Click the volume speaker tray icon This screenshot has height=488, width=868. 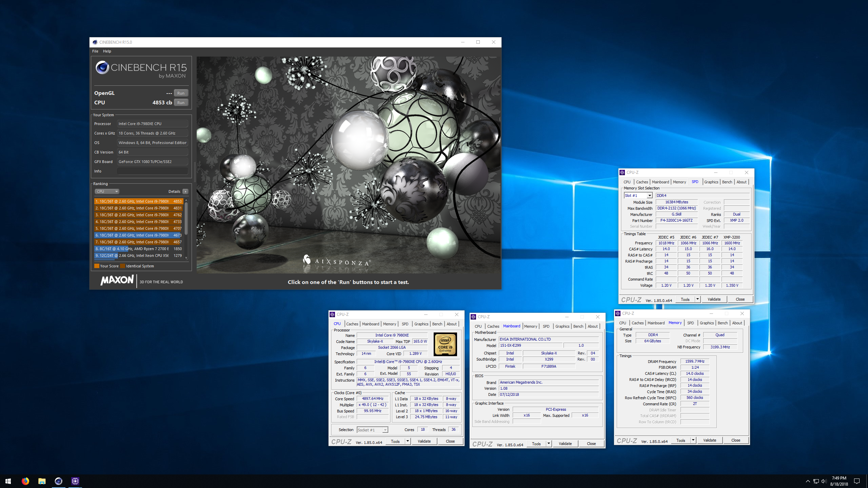tap(824, 481)
